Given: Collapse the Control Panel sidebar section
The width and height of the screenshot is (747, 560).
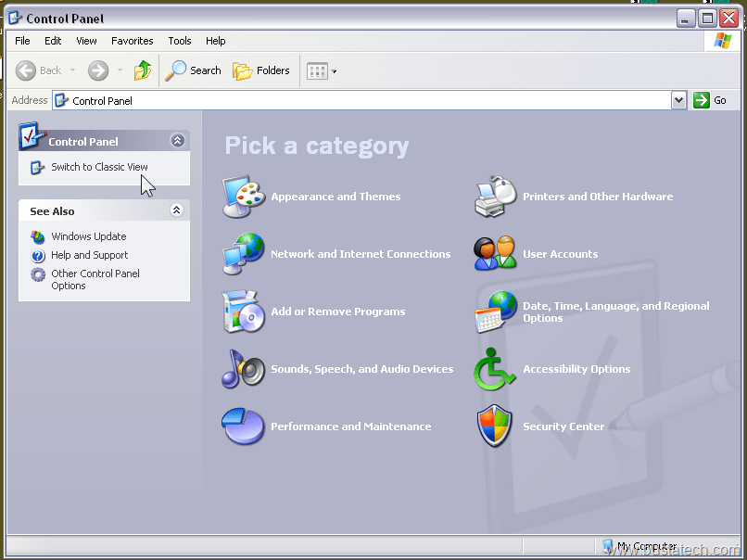Looking at the screenshot, I should point(178,141).
